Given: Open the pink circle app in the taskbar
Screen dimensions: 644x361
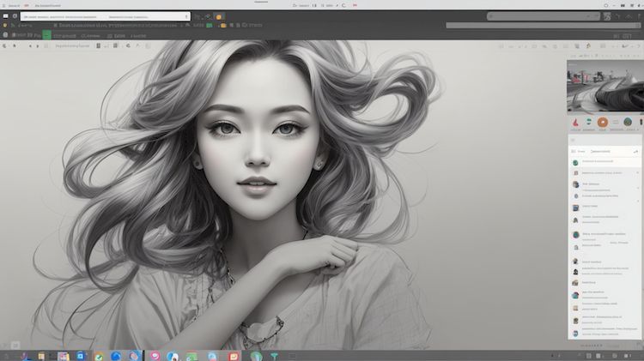Looking at the screenshot, I should tap(155, 356).
